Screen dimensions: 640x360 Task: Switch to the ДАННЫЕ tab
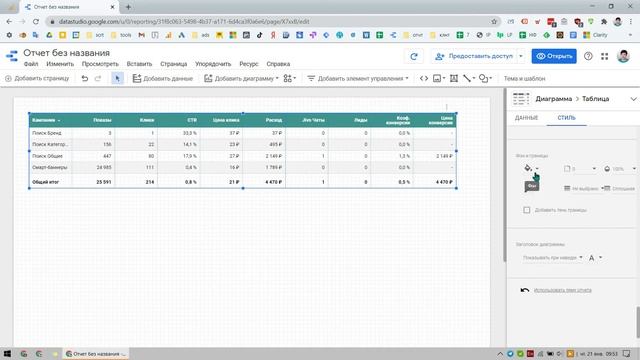coord(526,118)
